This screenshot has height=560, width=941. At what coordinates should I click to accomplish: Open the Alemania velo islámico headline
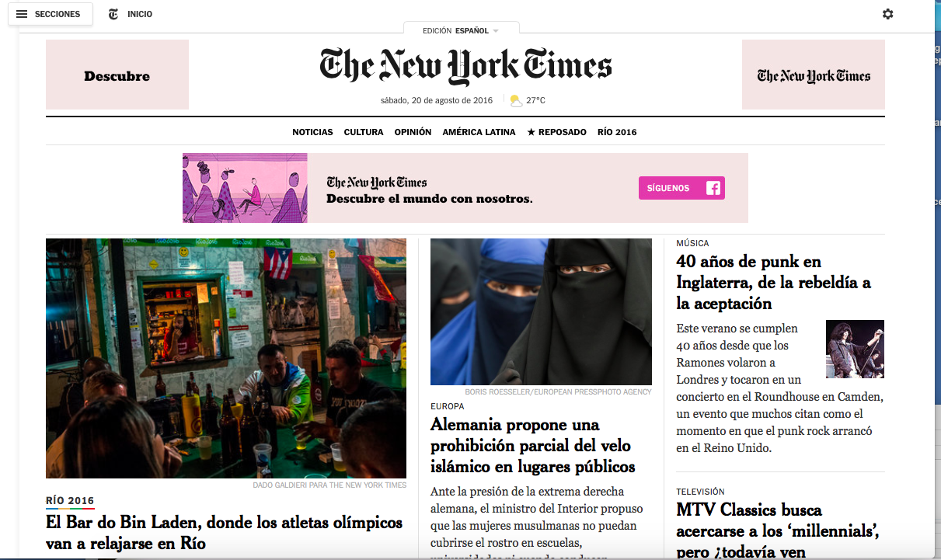533,446
